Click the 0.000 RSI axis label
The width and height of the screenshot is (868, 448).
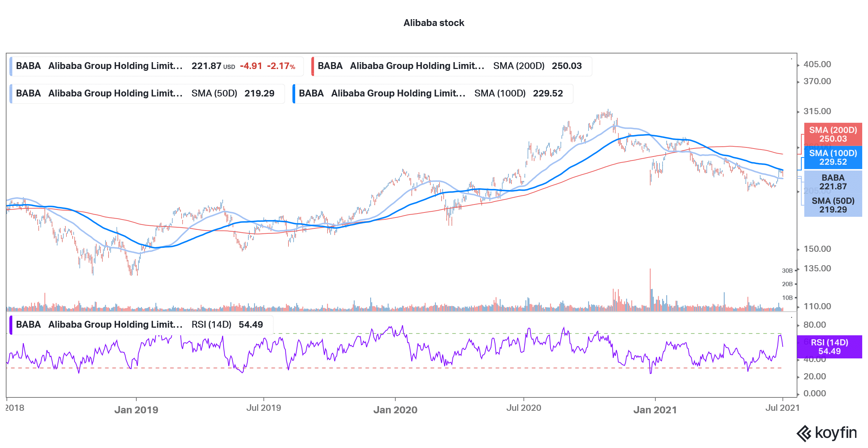pyautogui.click(x=814, y=393)
